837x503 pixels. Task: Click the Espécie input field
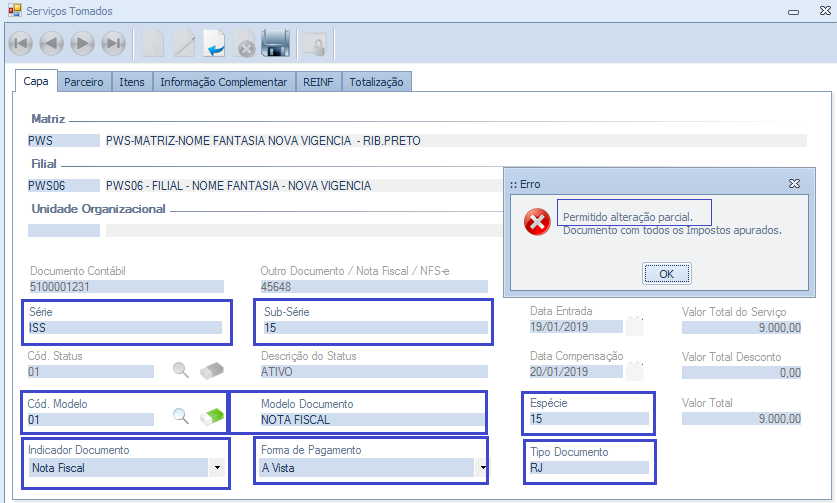[x=589, y=419]
